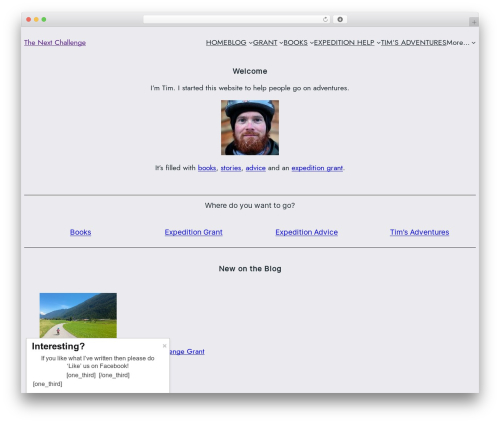Follow the 'expedition grant' inline link
The height and width of the screenshot is (423, 500).
(317, 168)
